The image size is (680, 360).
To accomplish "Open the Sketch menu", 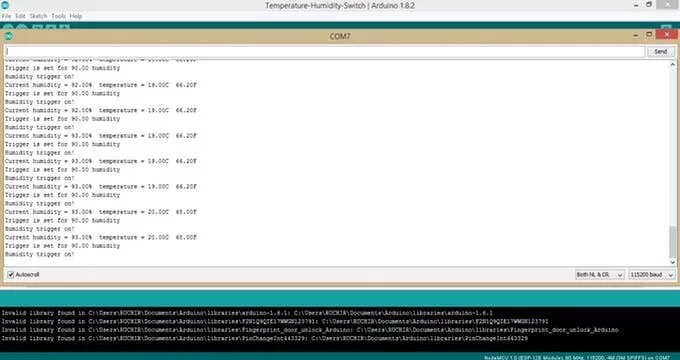I will click(38, 16).
